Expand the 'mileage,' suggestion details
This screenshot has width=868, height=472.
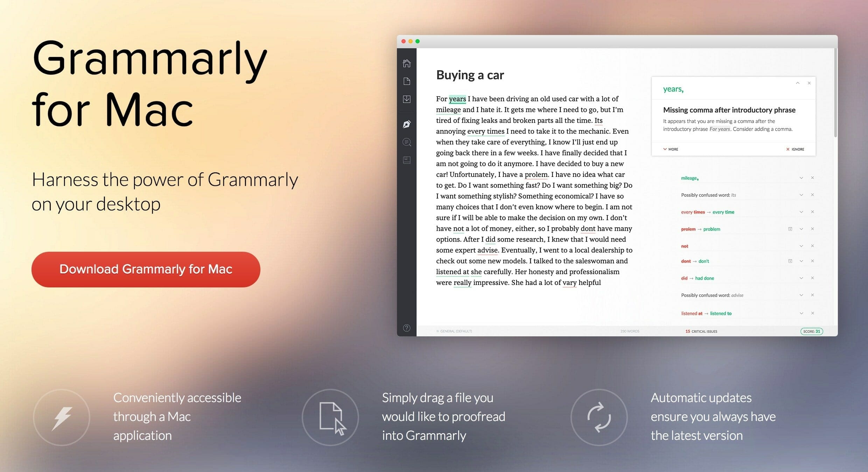coord(799,177)
